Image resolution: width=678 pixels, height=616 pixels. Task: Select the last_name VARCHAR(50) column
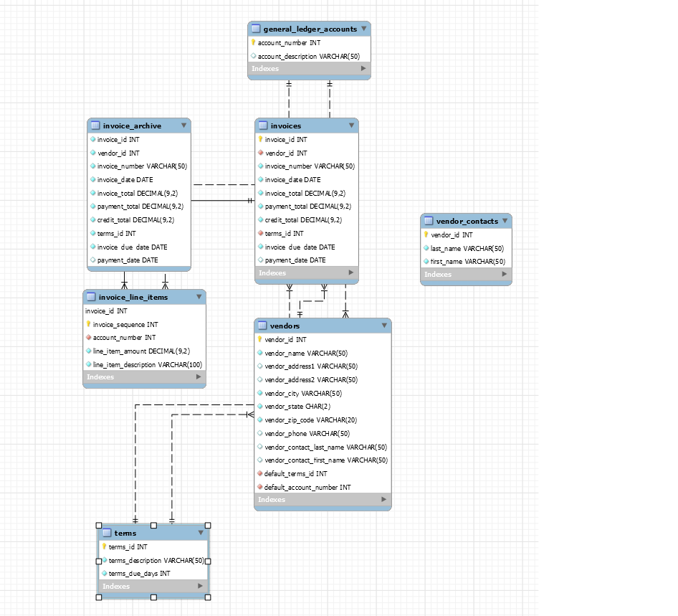[x=466, y=248]
